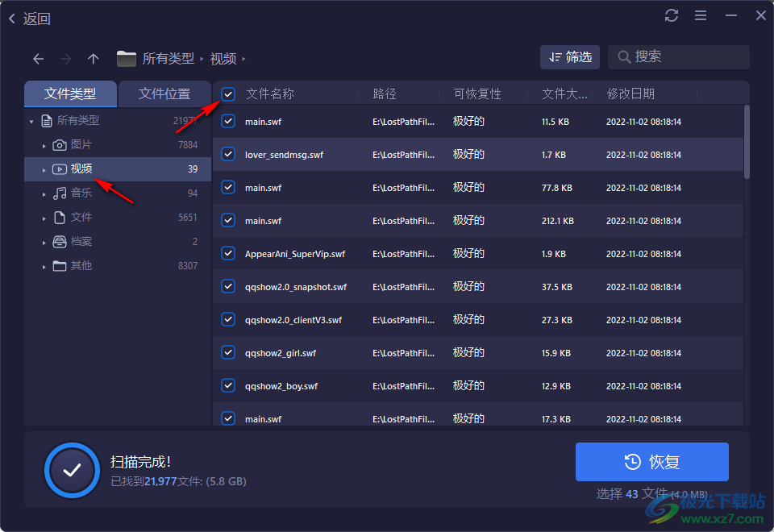This screenshot has height=532, width=774.
Task: Click the circular scan progress indicator
Action: tap(72, 462)
